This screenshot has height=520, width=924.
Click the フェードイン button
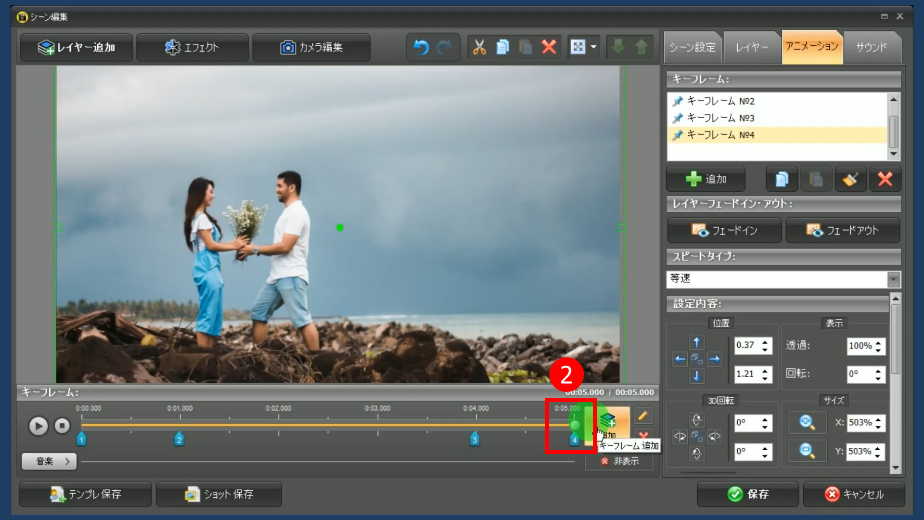(724, 230)
